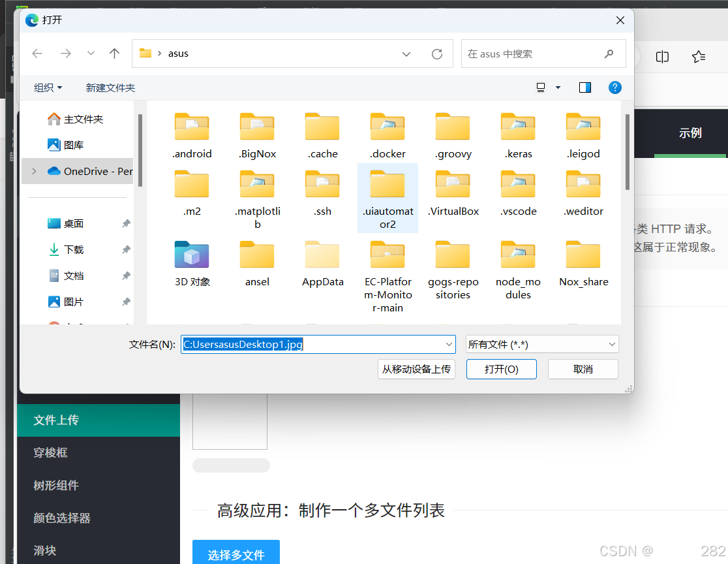Screen dimensions: 728x564
Task: Refresh the current folder view
Action: tap(437, 54)
